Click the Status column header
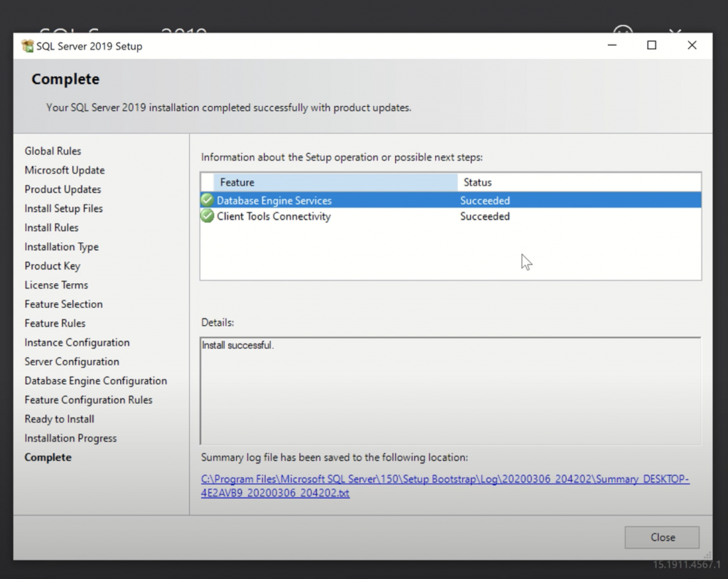 click(579, 182)
